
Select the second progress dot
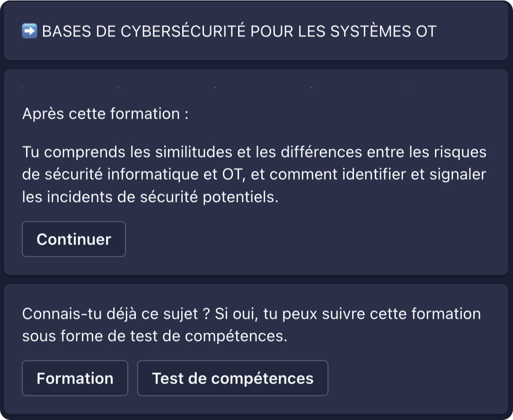click(119, 87)
